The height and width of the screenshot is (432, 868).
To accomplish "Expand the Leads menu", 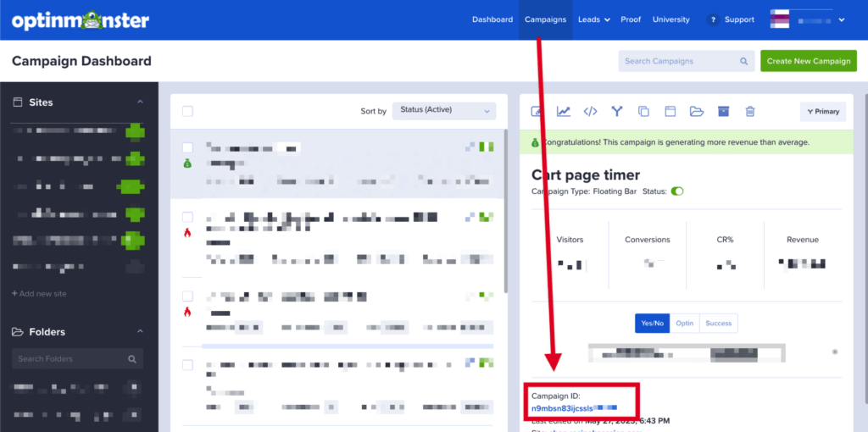I will coord(594,19).
